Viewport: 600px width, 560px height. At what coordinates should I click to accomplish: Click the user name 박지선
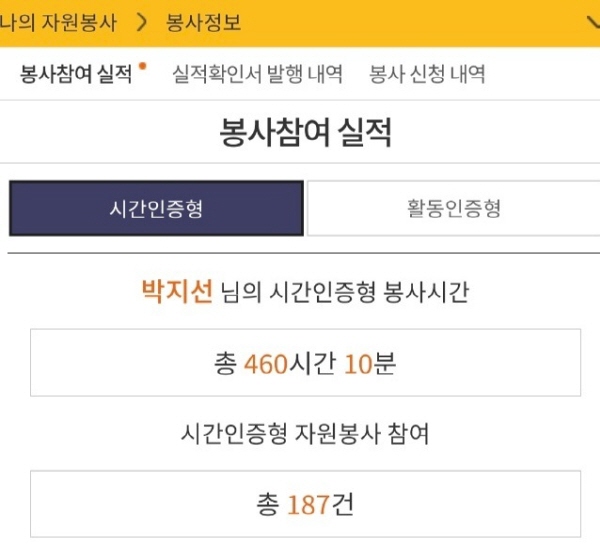(177, 292)
